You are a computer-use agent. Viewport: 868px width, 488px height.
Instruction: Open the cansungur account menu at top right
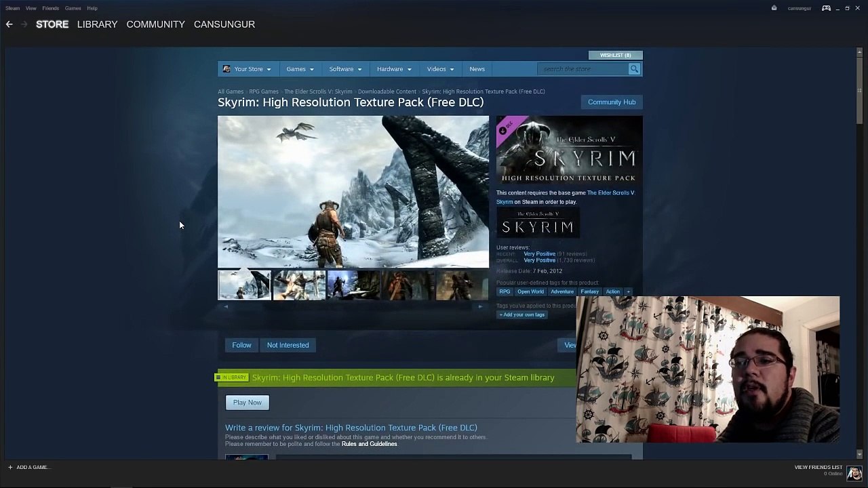pos(799,8)
